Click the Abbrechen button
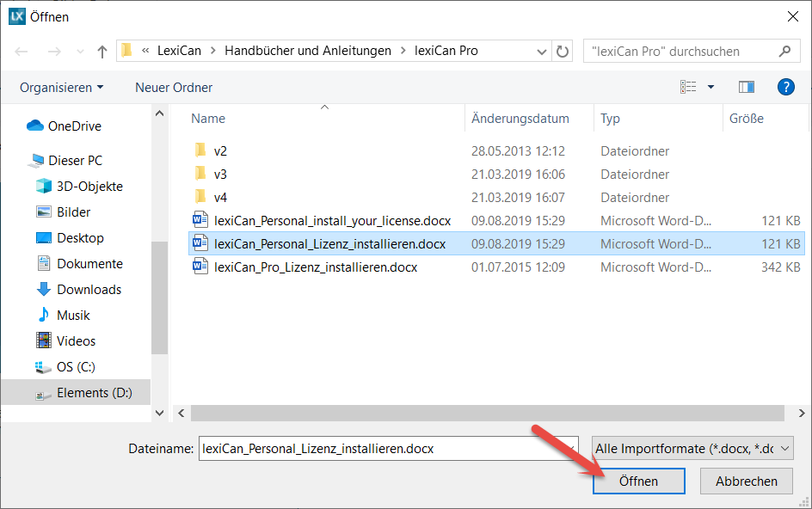812x509 pixels. (747, 481)
